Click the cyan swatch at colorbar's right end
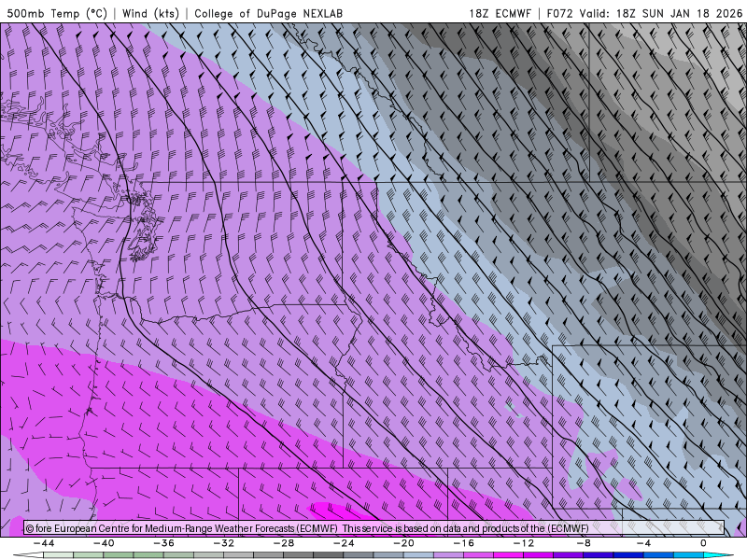 717,555
